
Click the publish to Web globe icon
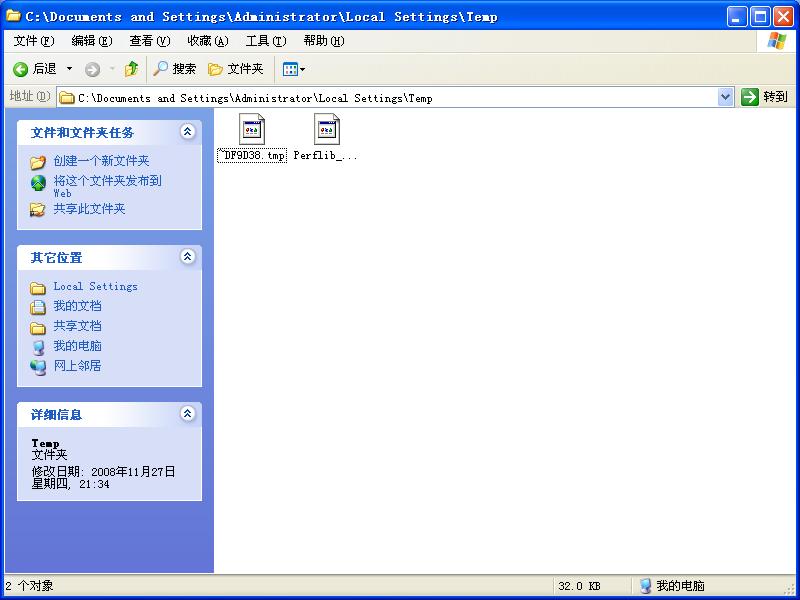[x=38, y=183]
